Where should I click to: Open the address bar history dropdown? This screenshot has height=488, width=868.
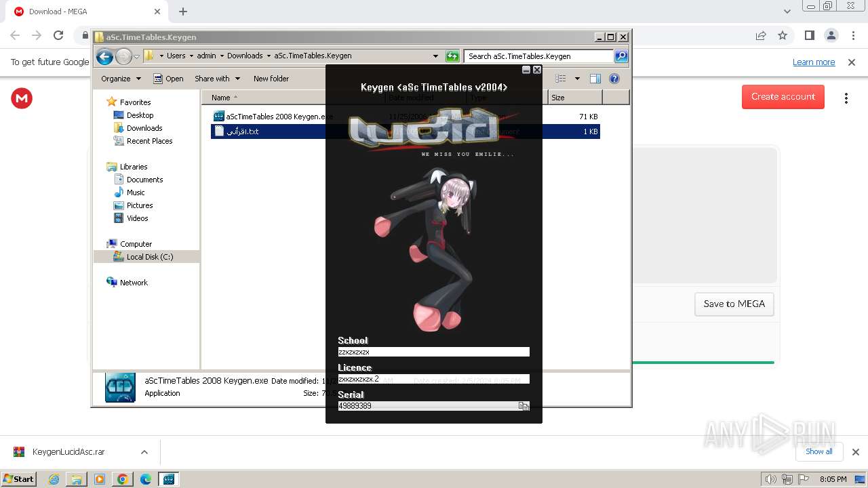click(435, 56)
